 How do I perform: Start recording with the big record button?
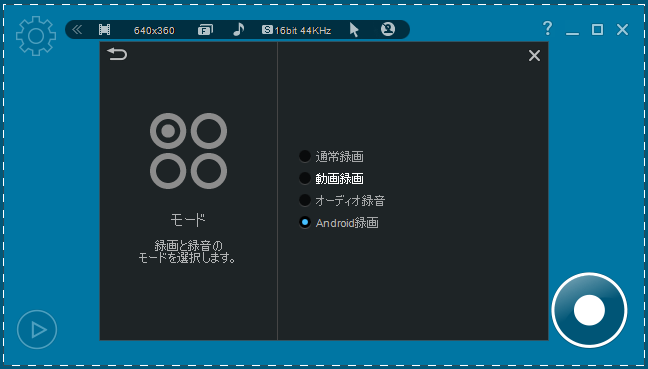(x=589, y=310)
